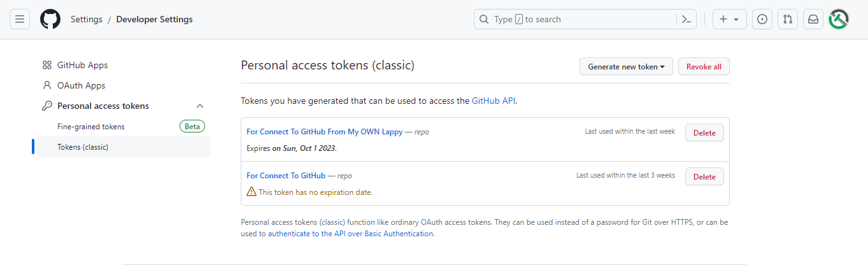Viewport: 868px width, 277px height.
Task: Click the Developer Settings breadcrumb
Action: (155, 19)
